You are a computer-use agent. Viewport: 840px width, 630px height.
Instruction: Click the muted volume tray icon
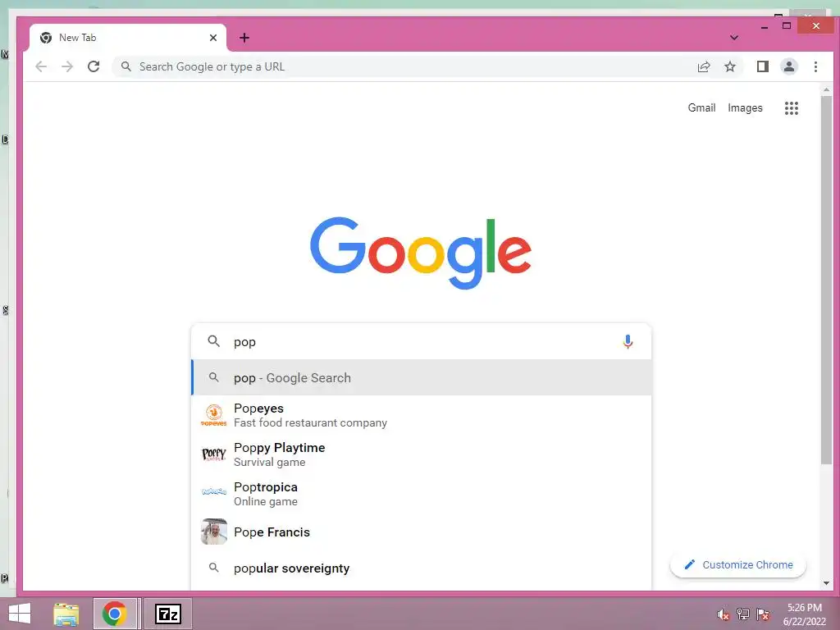[724, 614]
